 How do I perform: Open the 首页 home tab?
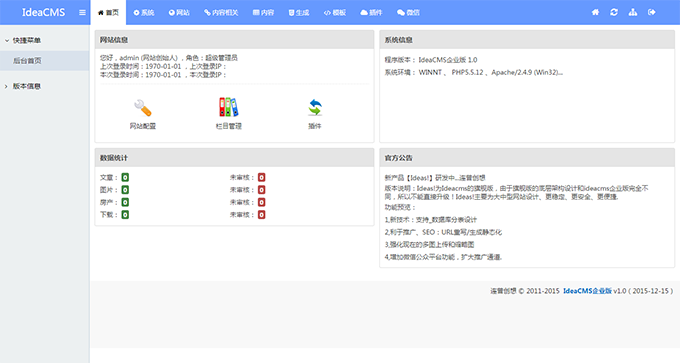click(108, 13)
